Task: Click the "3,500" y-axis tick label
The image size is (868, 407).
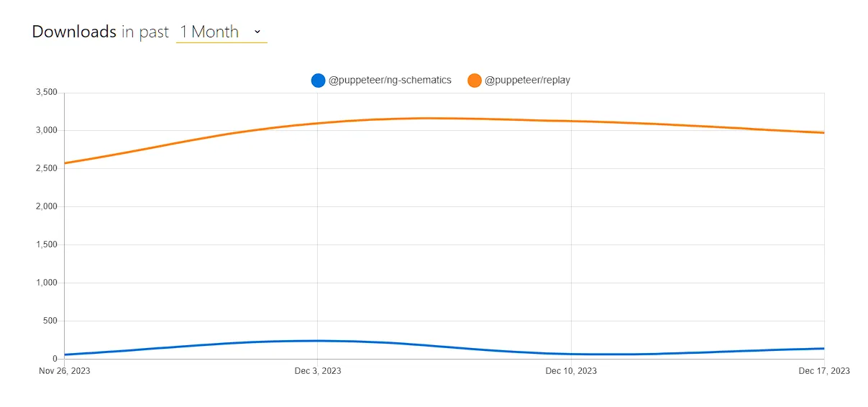Action: click(46, 93)
